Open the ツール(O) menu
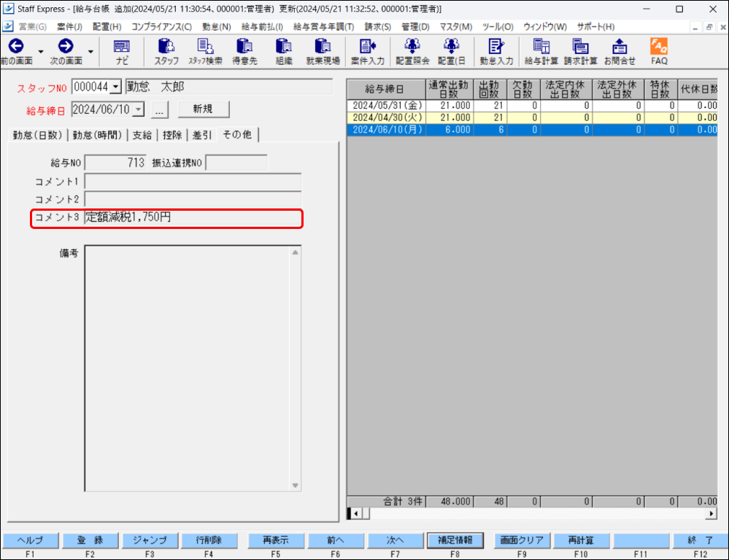Image resolution: width=729 pixels, height=560 pixels. pyautogui.click(x=498, y=27)
